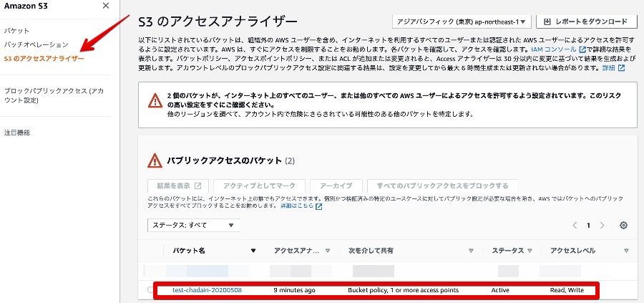Open バケット in the sidebar
The image size is (644, 303).
click(x=17, y=31)
